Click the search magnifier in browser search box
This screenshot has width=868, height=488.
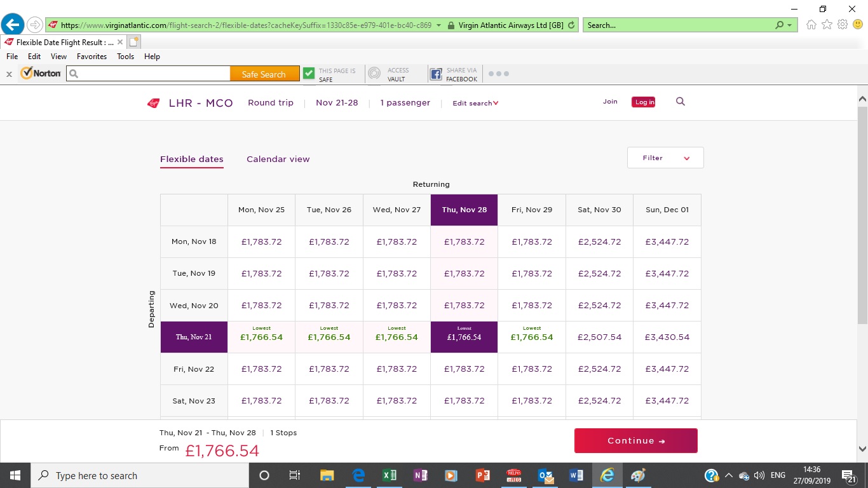point(780,25)
